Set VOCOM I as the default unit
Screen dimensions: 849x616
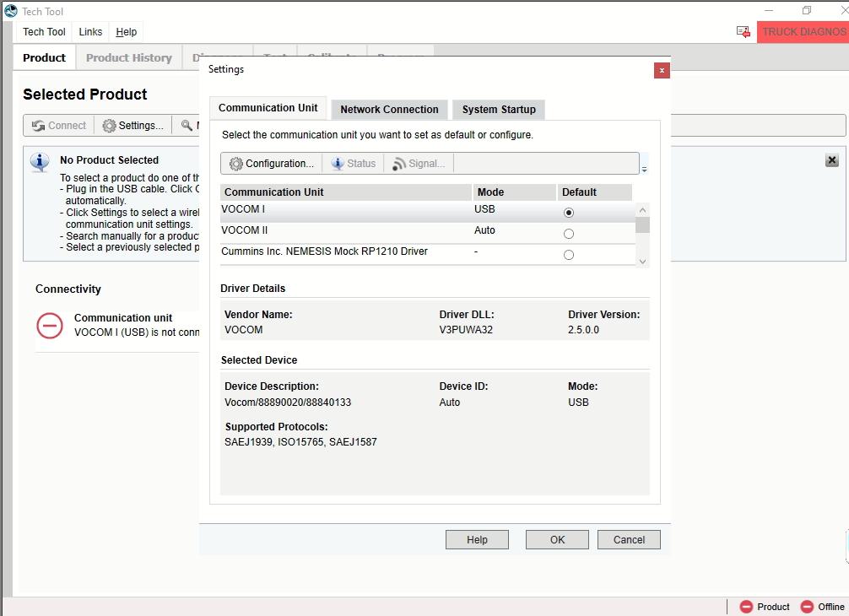(x=569, y=213)
